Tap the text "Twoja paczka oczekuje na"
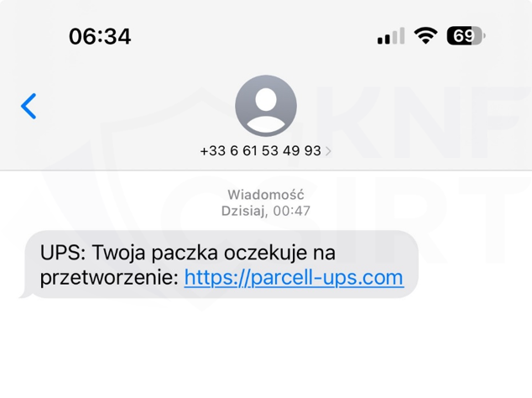 (214, 253)
